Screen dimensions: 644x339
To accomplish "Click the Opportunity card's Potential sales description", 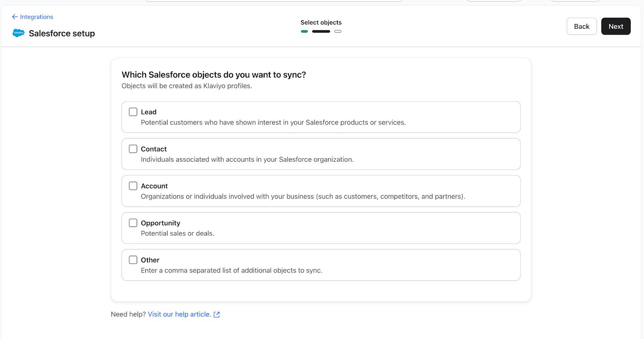I will (178, 233).
